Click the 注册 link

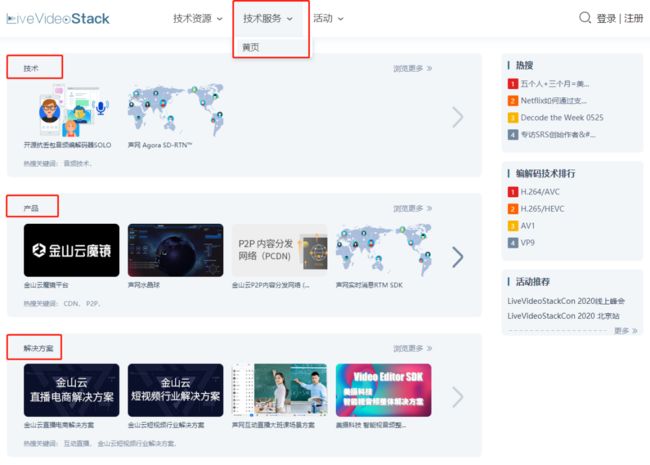pos(633,19)
